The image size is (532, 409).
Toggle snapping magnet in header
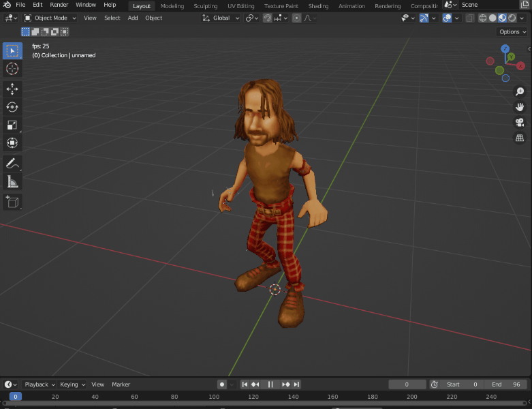(268, 18)
